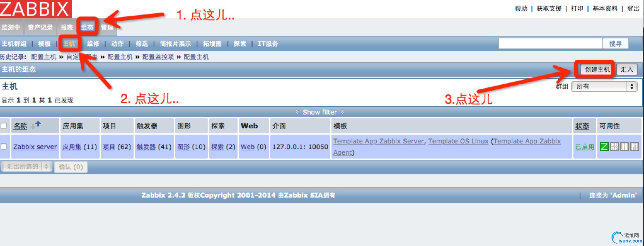Open Web link in Zabbix server row

pos(248,147)
